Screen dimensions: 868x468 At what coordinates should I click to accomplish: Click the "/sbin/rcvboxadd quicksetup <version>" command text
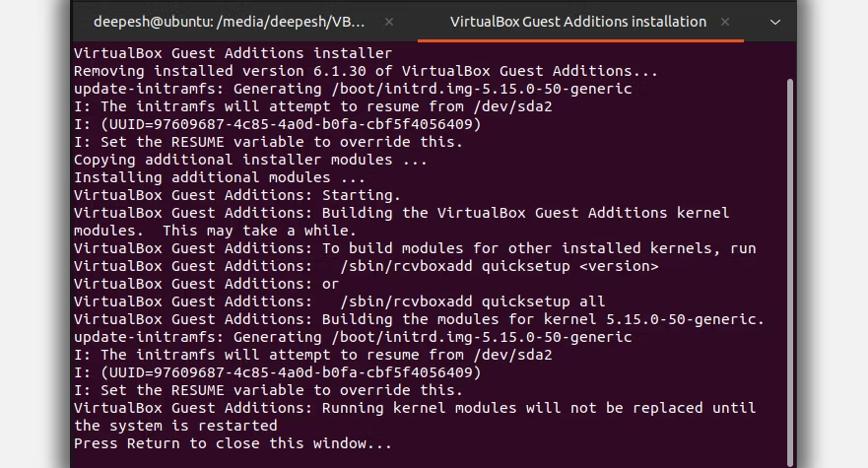click(x=500, y=266)
